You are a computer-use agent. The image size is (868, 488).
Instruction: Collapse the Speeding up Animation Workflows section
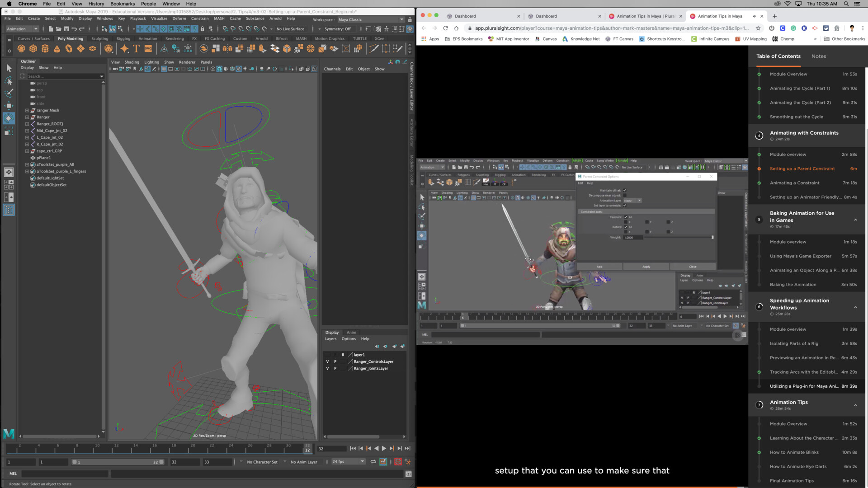point(855,308)
